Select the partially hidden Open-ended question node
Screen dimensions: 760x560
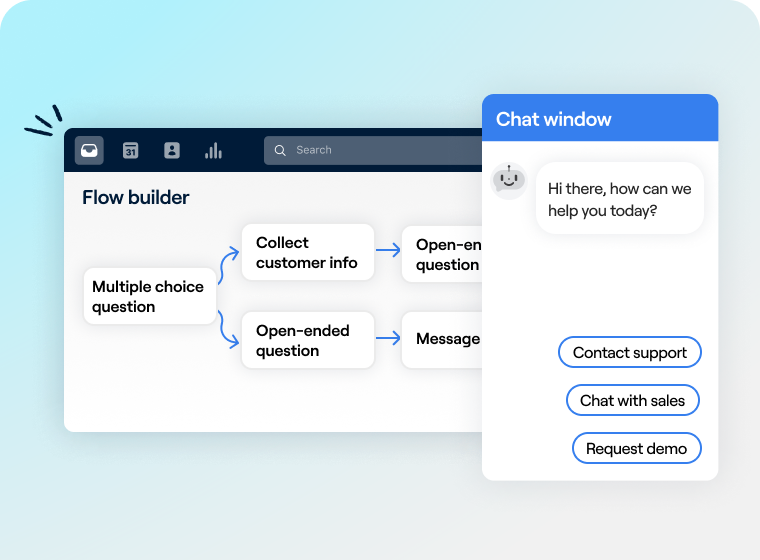click(442, 254)
